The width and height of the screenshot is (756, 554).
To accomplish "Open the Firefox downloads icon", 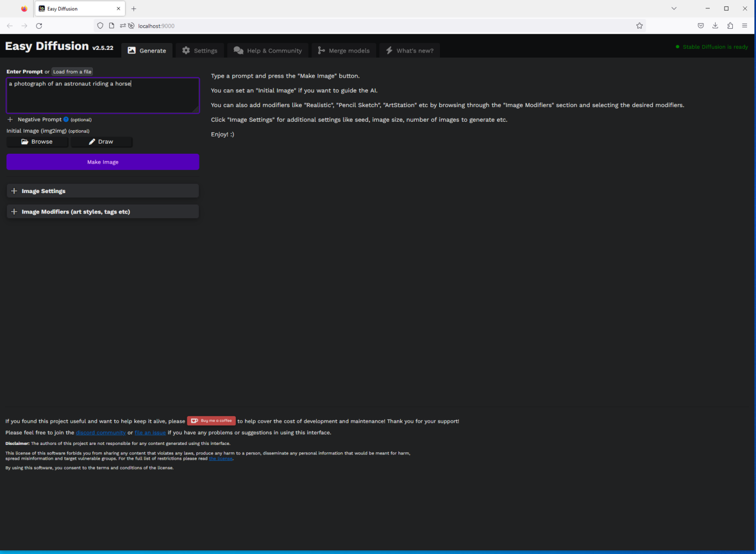I will click(715, 26).
